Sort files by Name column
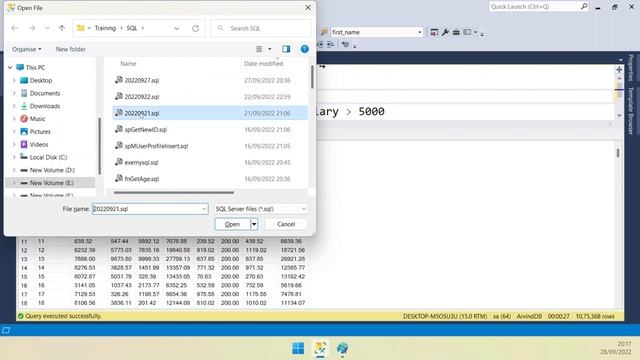This screenshot has width=640, height=360. (128, 64)
